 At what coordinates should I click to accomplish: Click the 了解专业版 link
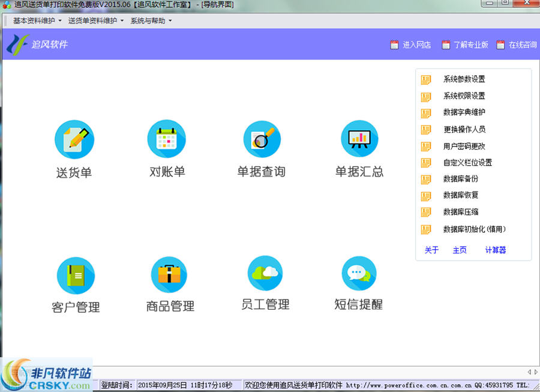[471, 45]
